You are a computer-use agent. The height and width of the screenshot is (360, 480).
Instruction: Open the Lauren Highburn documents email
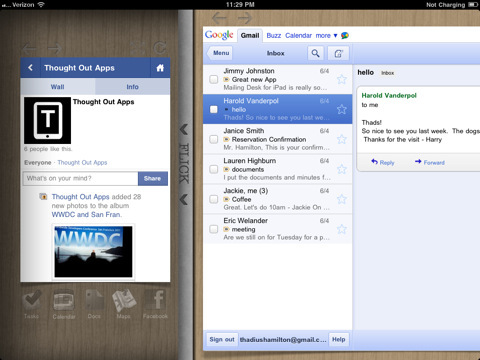click(x=278, y=169)
